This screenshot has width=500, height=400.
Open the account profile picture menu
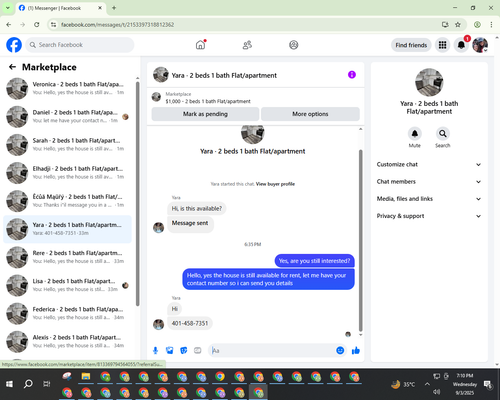coord(480,45)
